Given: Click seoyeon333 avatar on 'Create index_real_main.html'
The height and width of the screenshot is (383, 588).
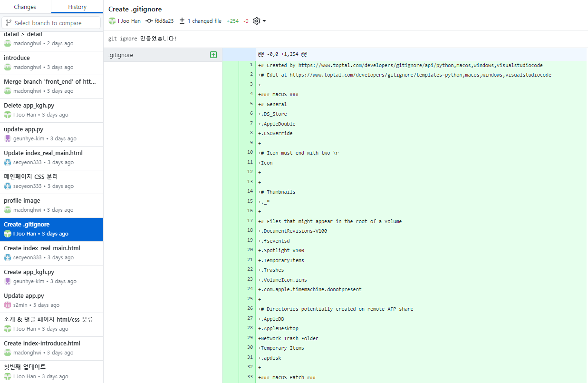Looking at the screenshot, I should pos(7,257).
